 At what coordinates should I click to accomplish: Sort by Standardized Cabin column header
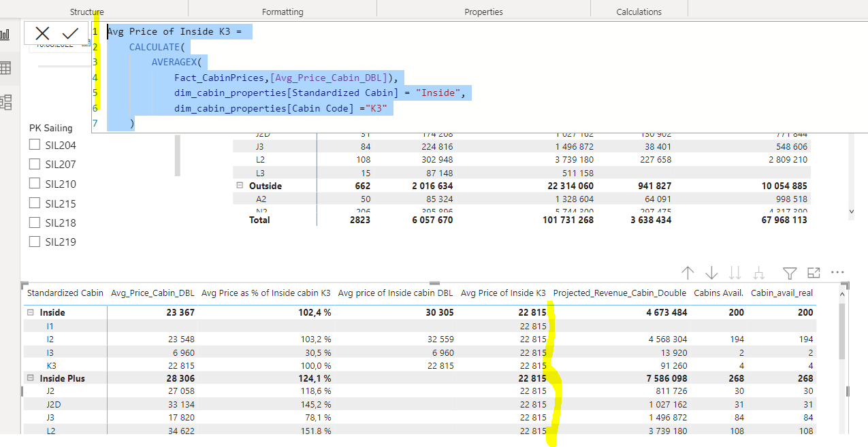point(65,293)
